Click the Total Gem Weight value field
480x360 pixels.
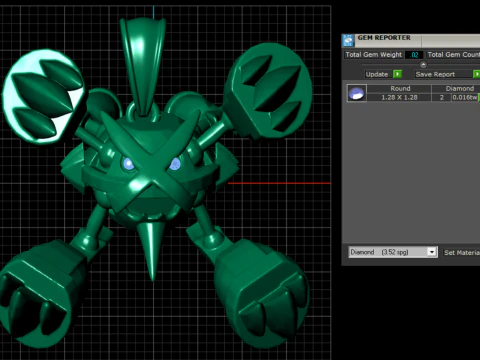[414, 55]
